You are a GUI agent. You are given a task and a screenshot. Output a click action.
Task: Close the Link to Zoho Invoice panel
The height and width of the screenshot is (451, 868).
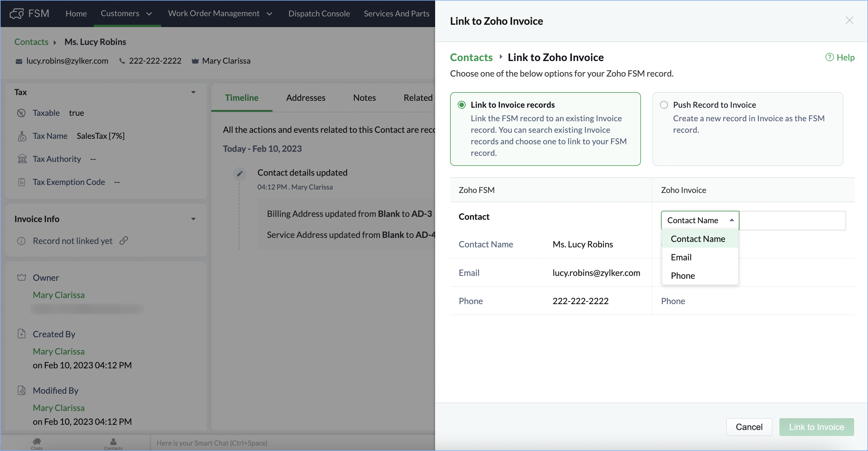coord(849,20)
